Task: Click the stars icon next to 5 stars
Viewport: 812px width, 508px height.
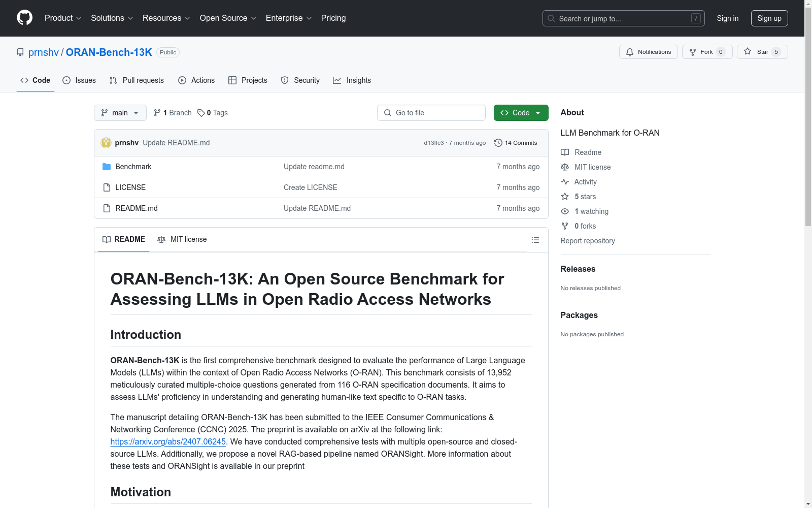Action: 565,197
